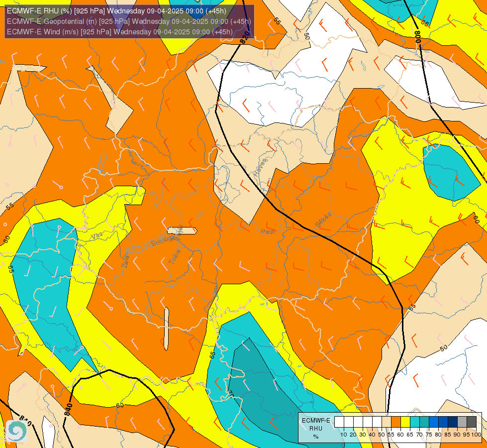Click the 70 humidity contour label
Viewport: 487px width, 448px height.
pos(231,395)
